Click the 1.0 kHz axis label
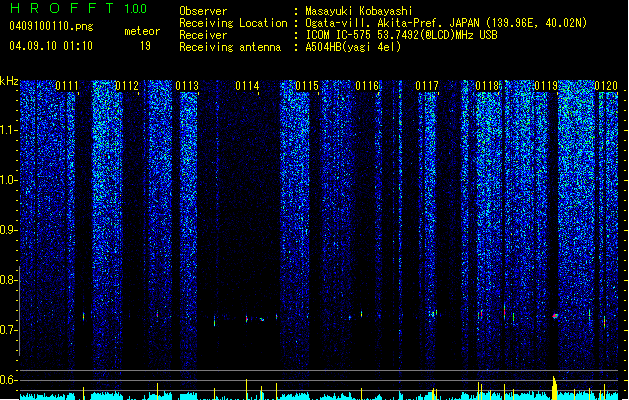629x400 pixels. [x=8, y=180]
